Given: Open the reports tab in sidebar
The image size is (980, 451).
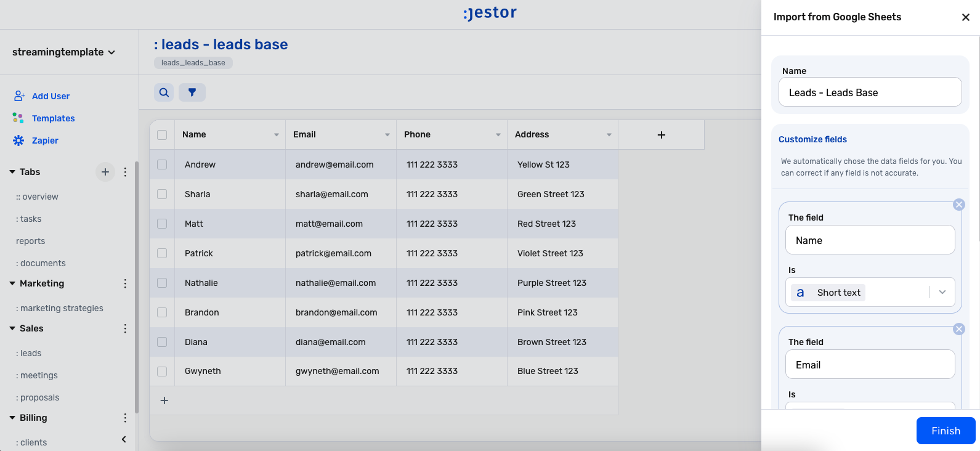Looking at the screenshot, I should pos(31,241).
